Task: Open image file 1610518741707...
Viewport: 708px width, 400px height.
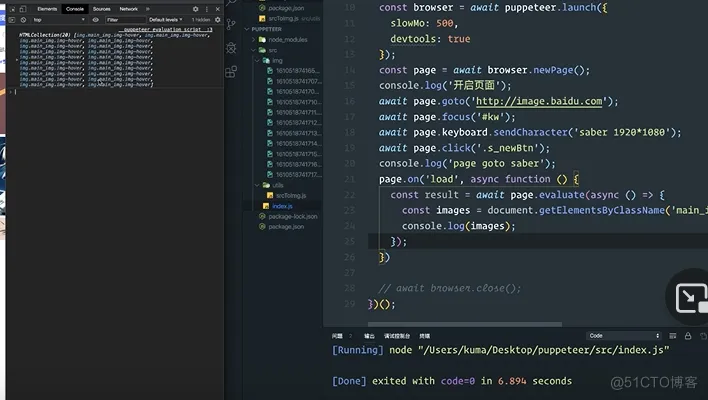Action: coord(298,81)
